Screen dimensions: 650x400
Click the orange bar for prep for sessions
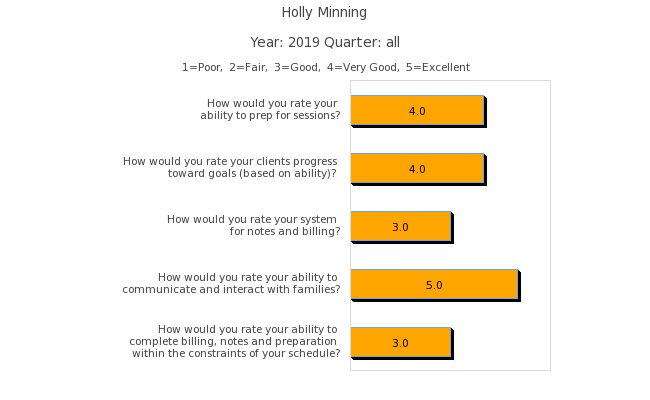[x=417, y=110]
